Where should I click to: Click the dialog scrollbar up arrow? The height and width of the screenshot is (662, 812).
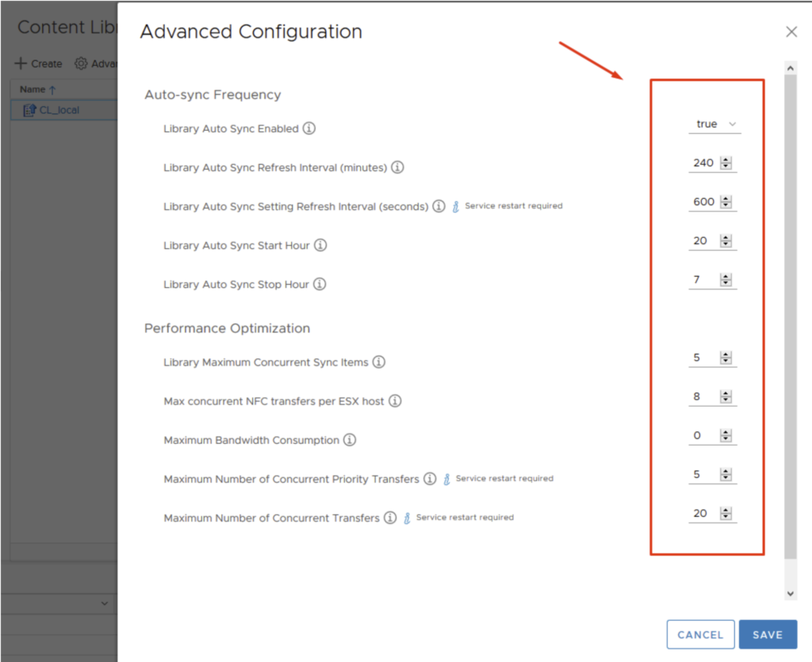[x=791, y=68]
